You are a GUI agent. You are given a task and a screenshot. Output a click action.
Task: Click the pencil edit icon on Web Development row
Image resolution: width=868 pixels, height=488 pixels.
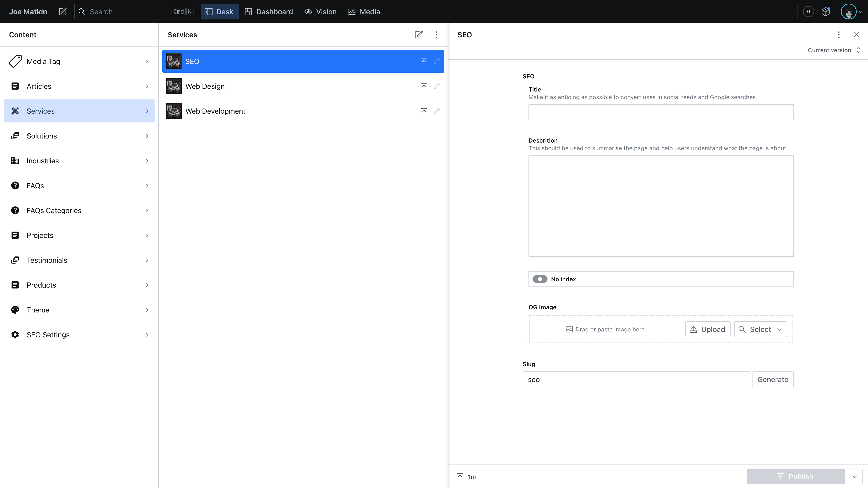click(437, 111)
